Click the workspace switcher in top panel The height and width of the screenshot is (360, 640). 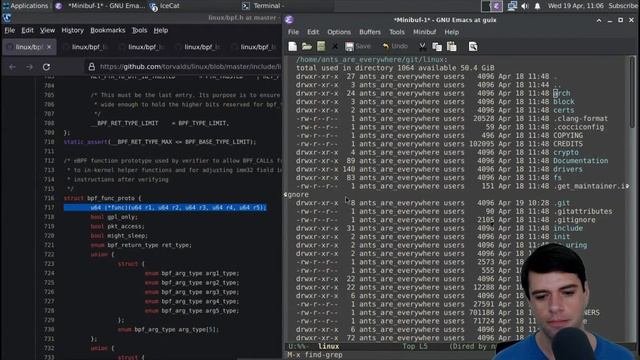(492, 6)
